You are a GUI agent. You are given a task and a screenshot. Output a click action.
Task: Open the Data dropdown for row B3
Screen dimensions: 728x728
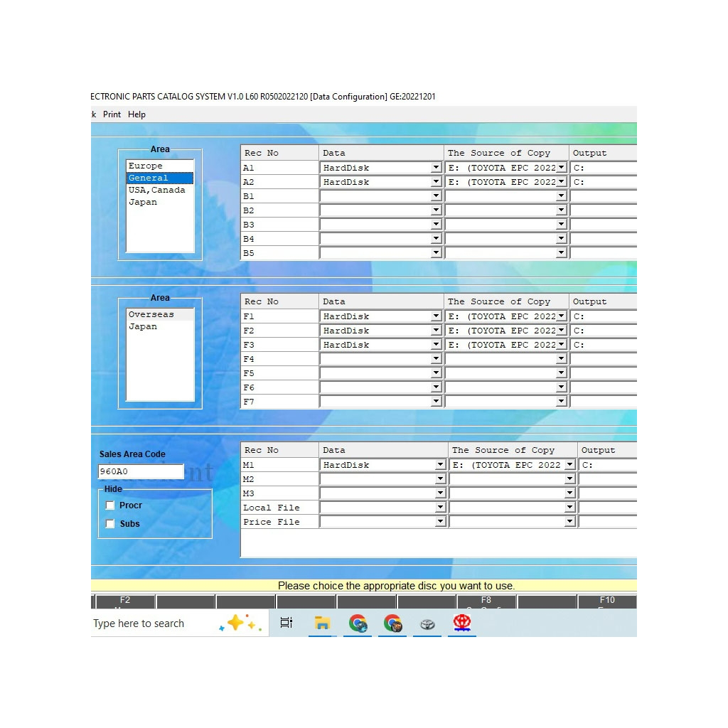436,225
